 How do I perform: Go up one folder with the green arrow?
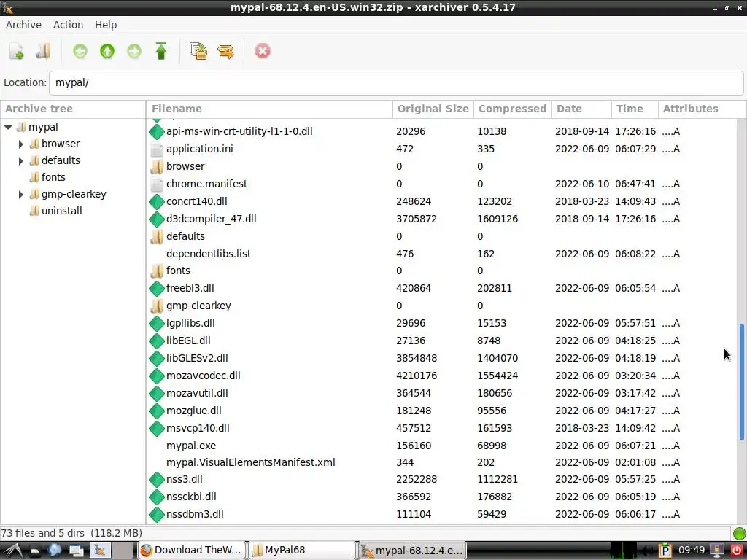pyautogui.click(x=107, y=51)
